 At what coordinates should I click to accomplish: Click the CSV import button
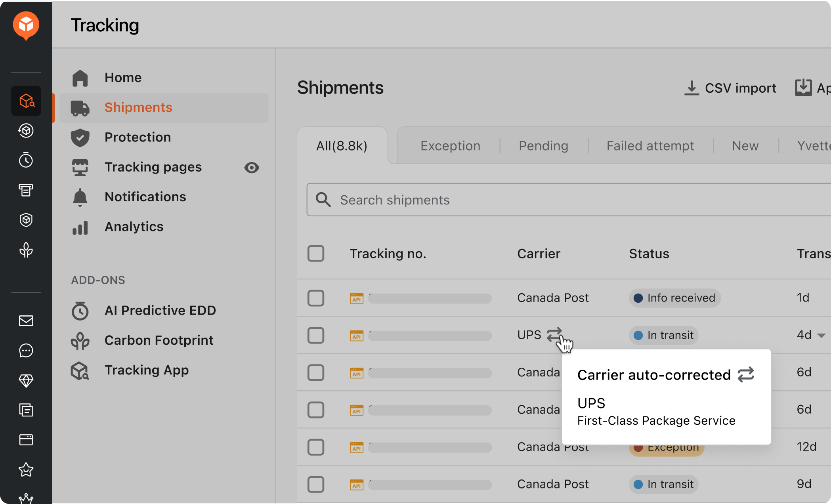pyautogui.click(x=730, y=88)
